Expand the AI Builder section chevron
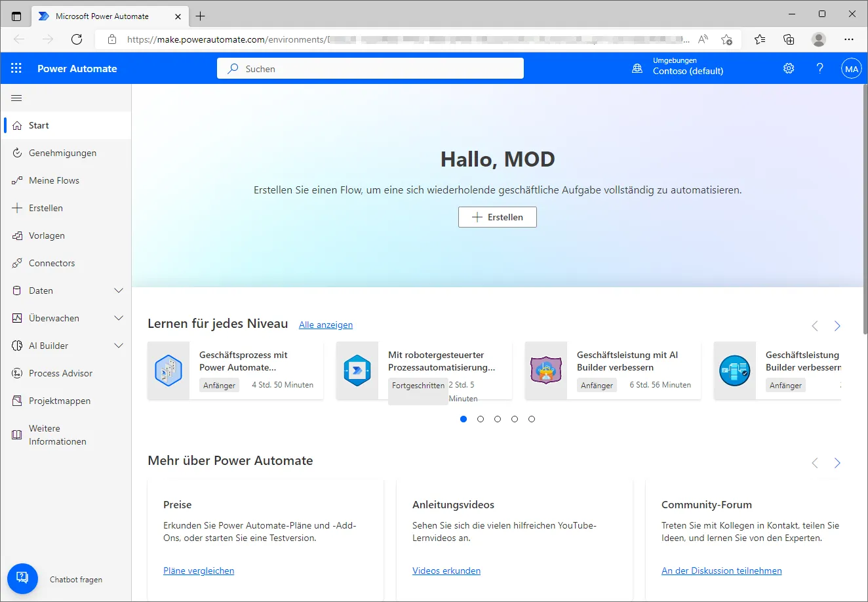Screen dimensions: 868x602 click(119, 346)
